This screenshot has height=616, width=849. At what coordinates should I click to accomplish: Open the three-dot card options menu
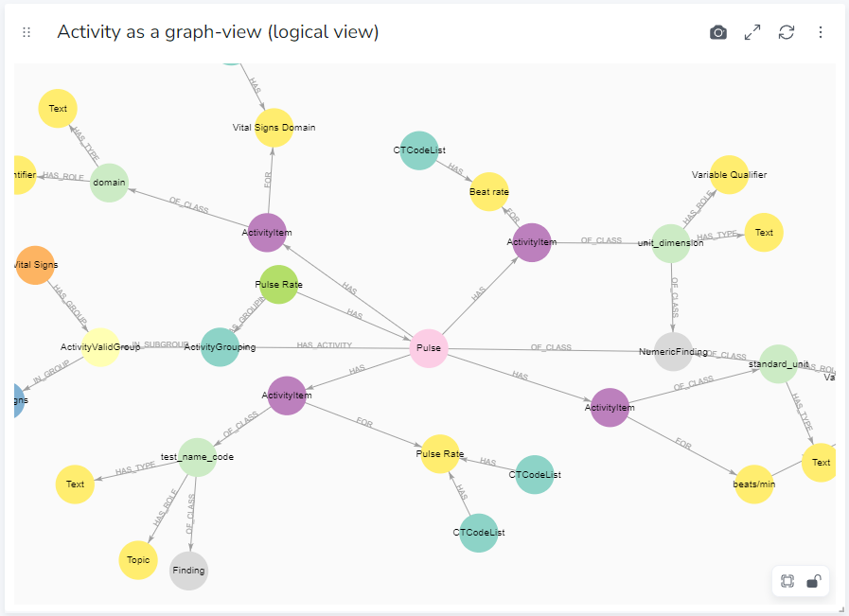point(821,32)
